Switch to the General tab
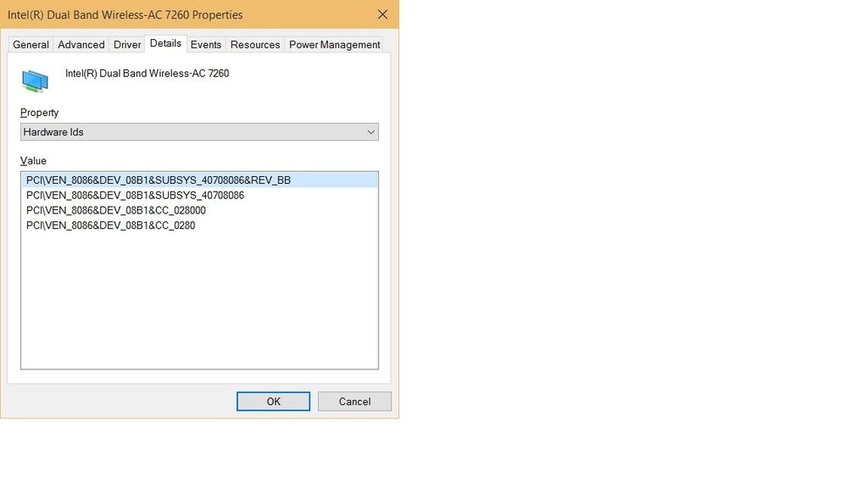This screenshot has width=868, height=488. click(31, 45)
